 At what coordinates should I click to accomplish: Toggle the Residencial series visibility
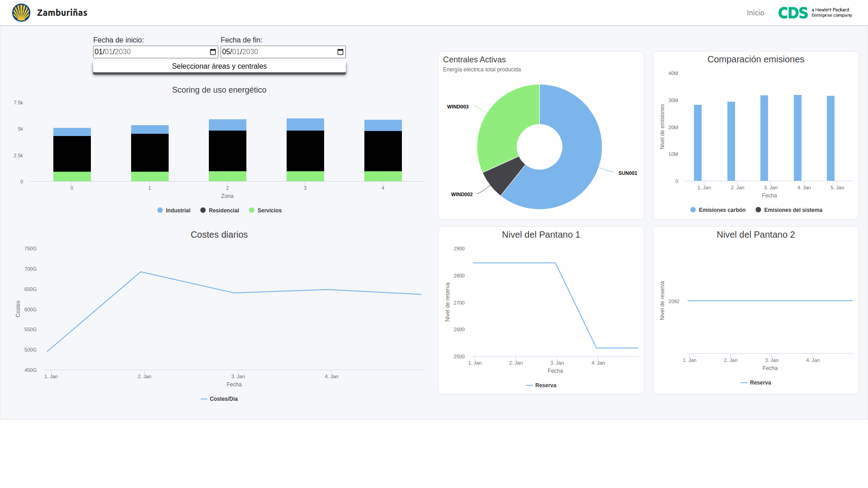pos(220,210)
